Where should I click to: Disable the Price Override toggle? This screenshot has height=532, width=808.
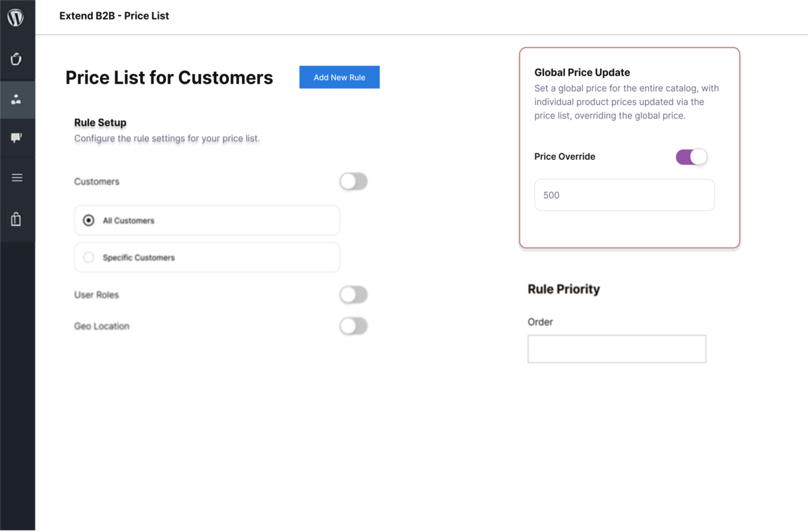click(692, 156)
